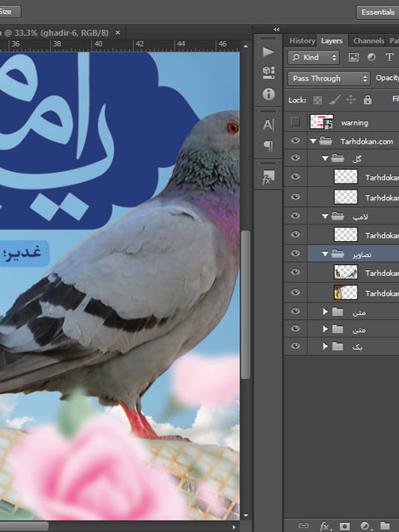
Task: Hide the بک group
Action: pyautogui.click(x=296, y=346)
